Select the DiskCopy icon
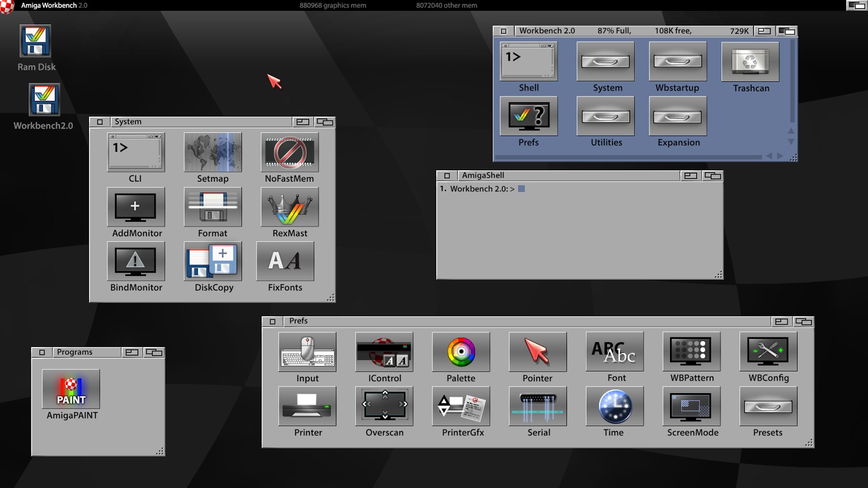The image size is (868, 488). click(213, 261)
